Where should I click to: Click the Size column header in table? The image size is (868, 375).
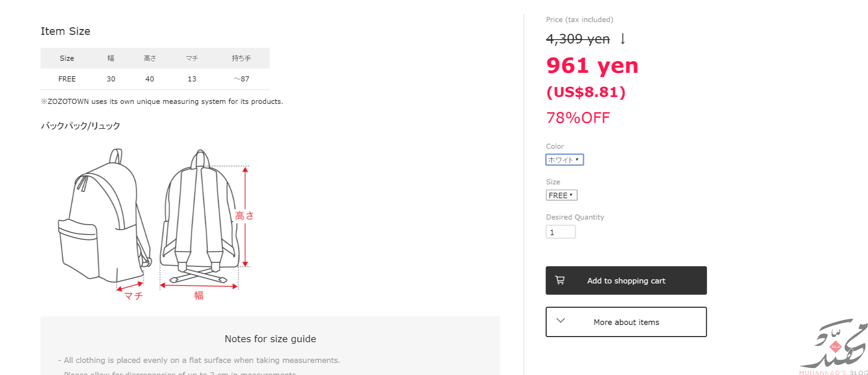[x=67, y=58]
